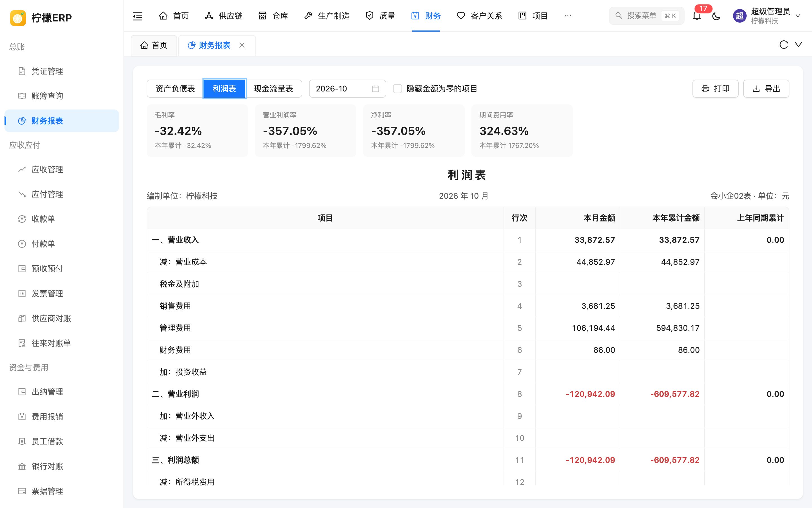
Task: Open 财务 top menu
Action: pos(426,16)
